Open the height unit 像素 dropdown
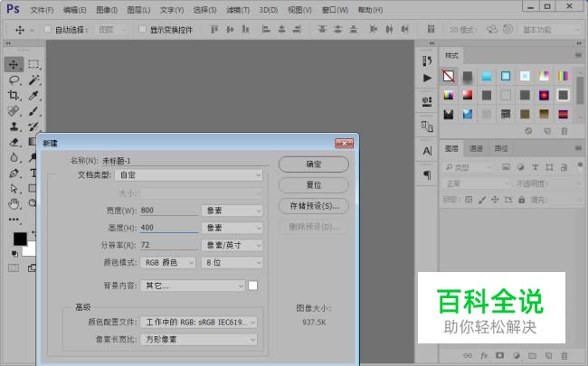The height and width of the screenshot is (366, 588). pyautogui.click(x=232, y=228)
